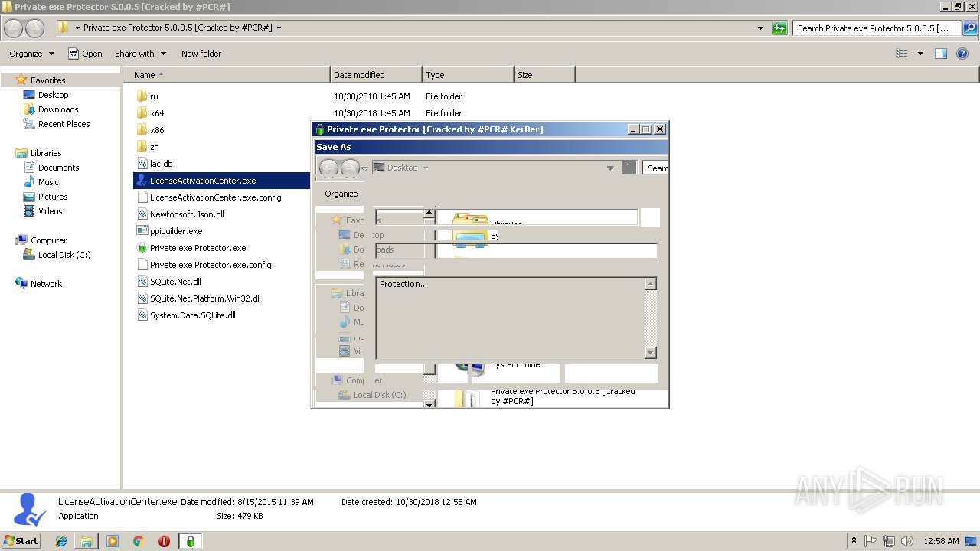Open Opera from the taskbar
Viewport: 980px width, 551px height.
click(x=164, y=541)
